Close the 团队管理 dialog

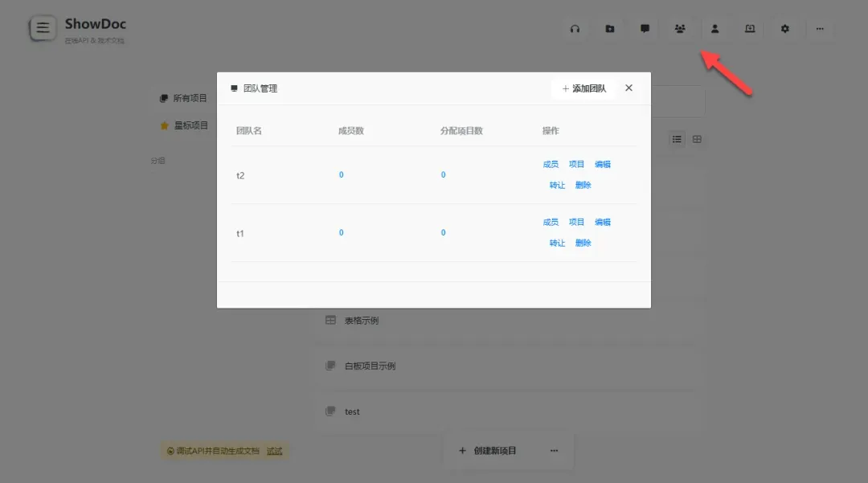pyautogui.click(x=628, y=88)
